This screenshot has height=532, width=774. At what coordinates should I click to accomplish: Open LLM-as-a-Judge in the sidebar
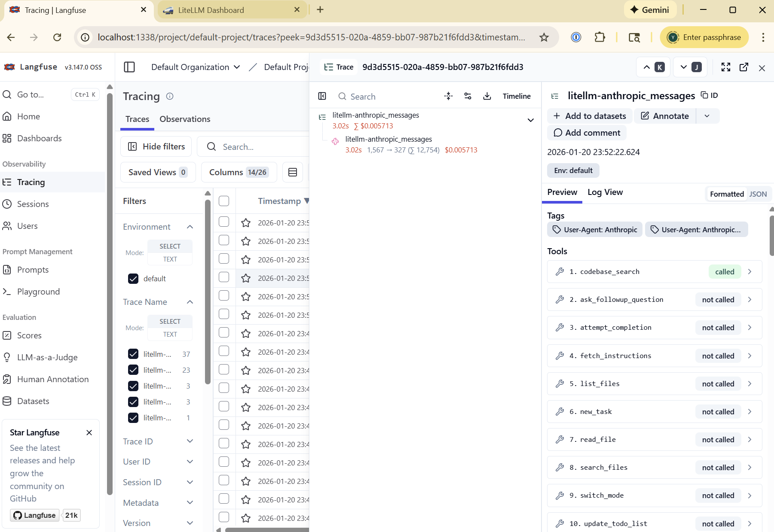pyautogui.click(x=47, y=357)
